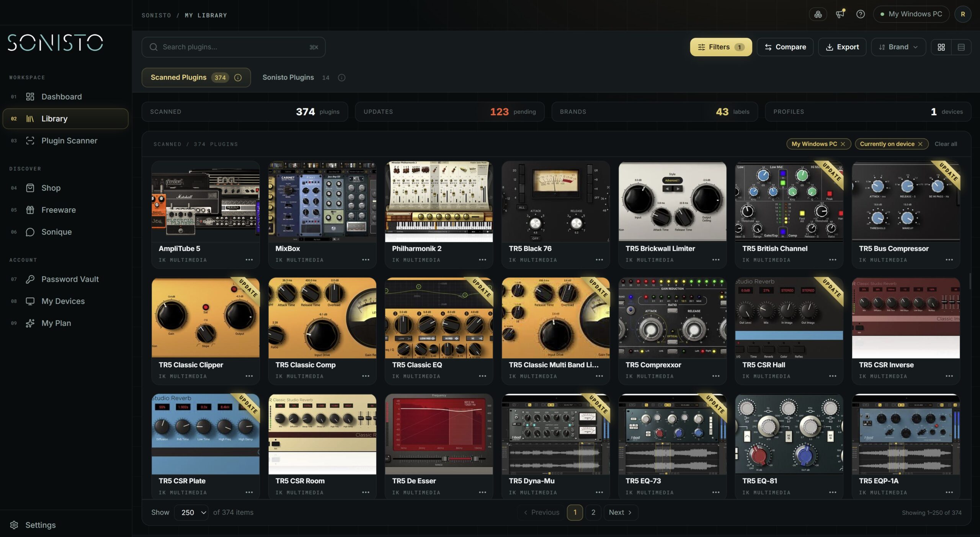
Task: Open My Plan page
Action: pyautogui.click(x=65, y=323)
